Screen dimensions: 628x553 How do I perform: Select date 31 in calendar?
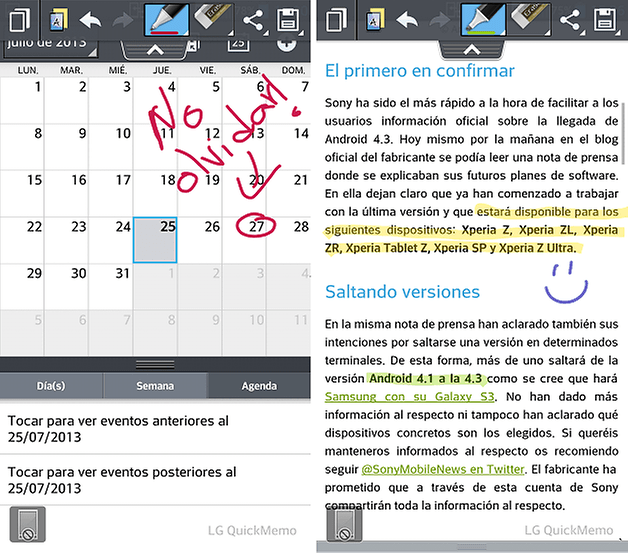(111, 287)
